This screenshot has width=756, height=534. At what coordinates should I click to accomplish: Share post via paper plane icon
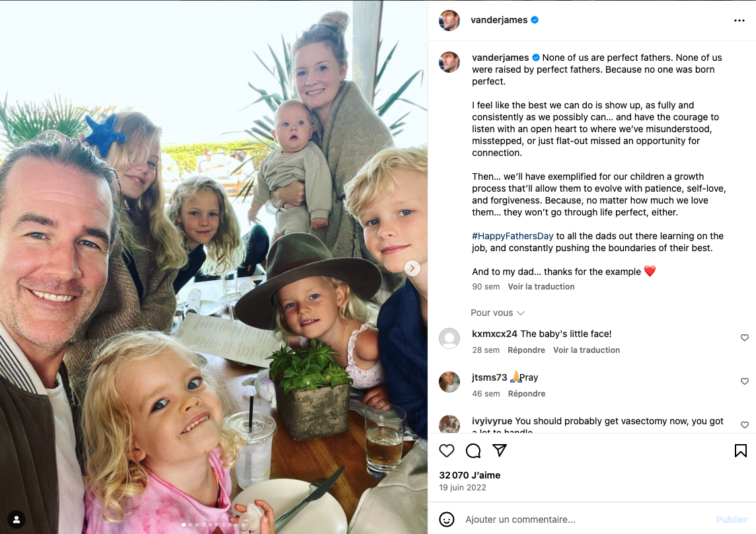(500, 451)
